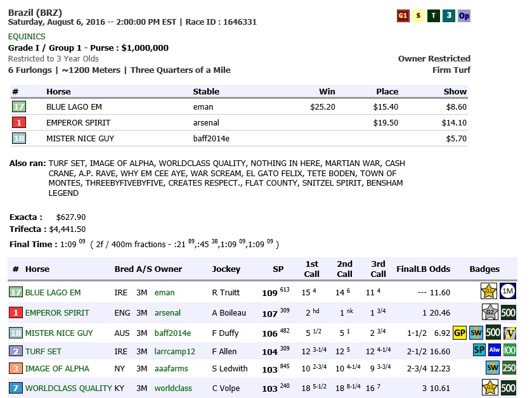This screenshot has height=398, width=532.
Task: Open owner baff2014e's stable link
Action: [x=172, y=333]
